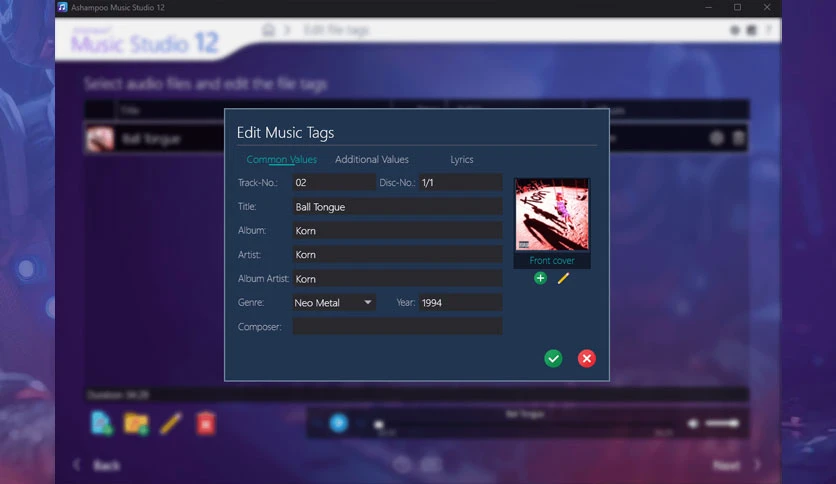The width and height of the screenshot is (836, 484).
Task: Add folder icon in bottom toolbar
Action: click(136, 424)
